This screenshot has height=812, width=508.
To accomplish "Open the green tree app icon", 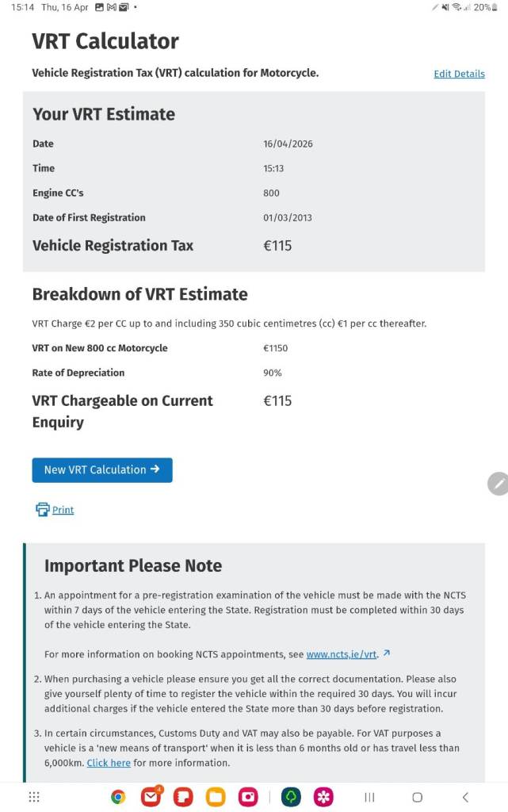I will pos(291,797).
